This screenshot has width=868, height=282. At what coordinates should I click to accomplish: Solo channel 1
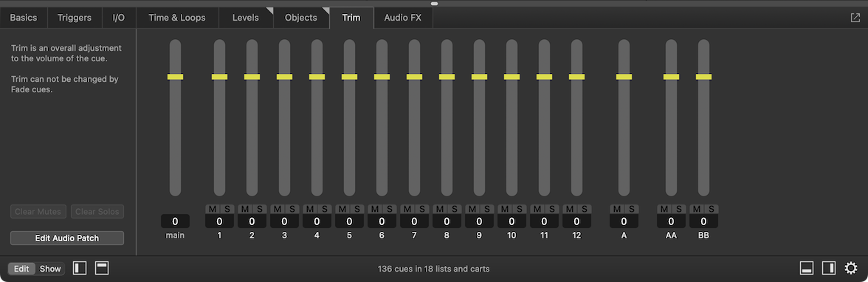(227, 209)
